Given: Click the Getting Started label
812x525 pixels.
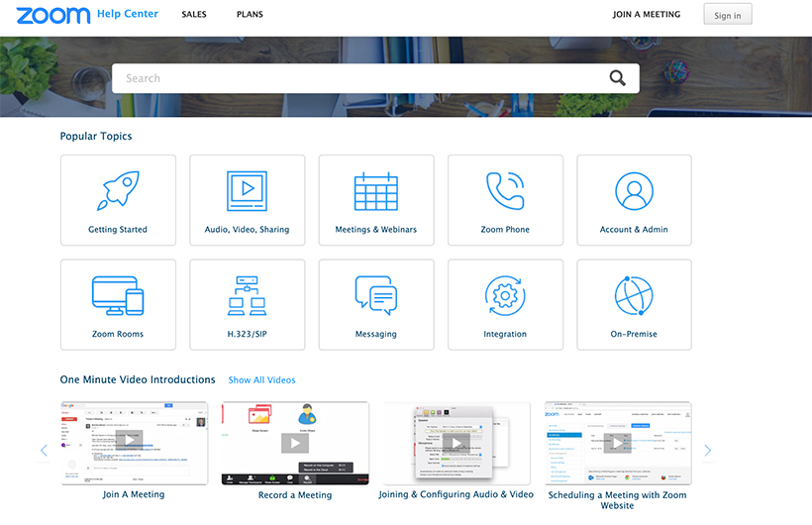Looking at the screenshot, I should [118, 229].
